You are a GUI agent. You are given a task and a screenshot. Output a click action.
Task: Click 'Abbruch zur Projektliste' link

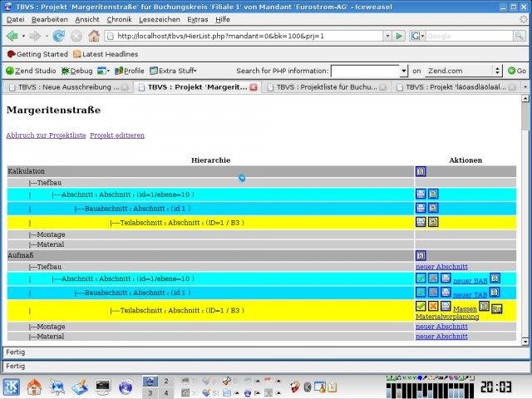pyautogui.click(x=47, y=135)
